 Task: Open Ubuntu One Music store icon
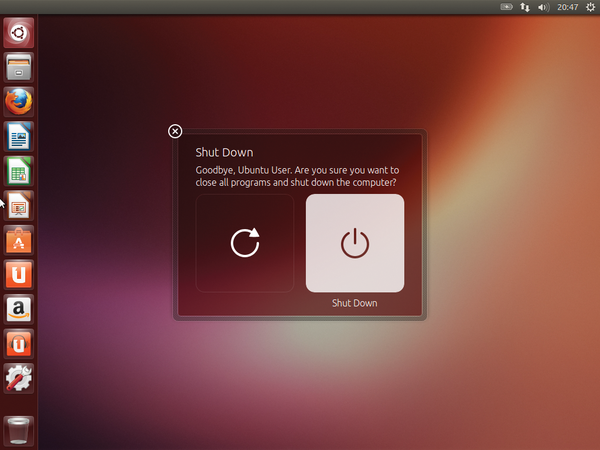click(x=18, y=344)
